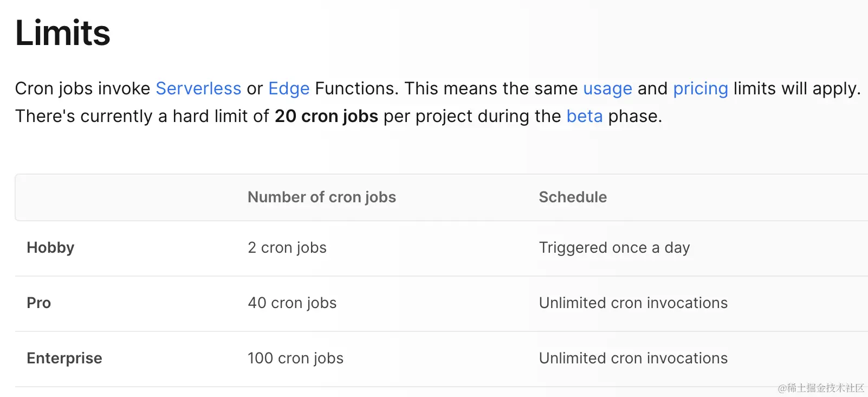The width and height of the screenshot is (868, 397).
Task: Select the "100 cron jobs" cell
Action: coord(295,358)
